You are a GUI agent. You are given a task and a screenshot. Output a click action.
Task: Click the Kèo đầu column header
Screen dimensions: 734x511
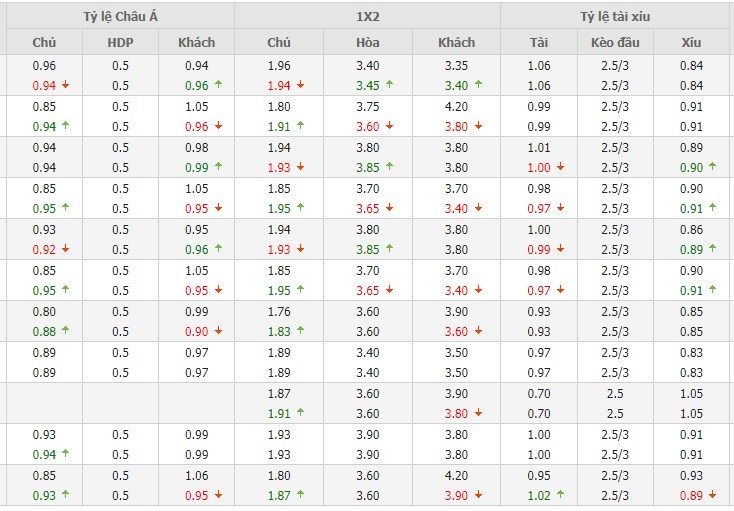click(x=615, y=42)
